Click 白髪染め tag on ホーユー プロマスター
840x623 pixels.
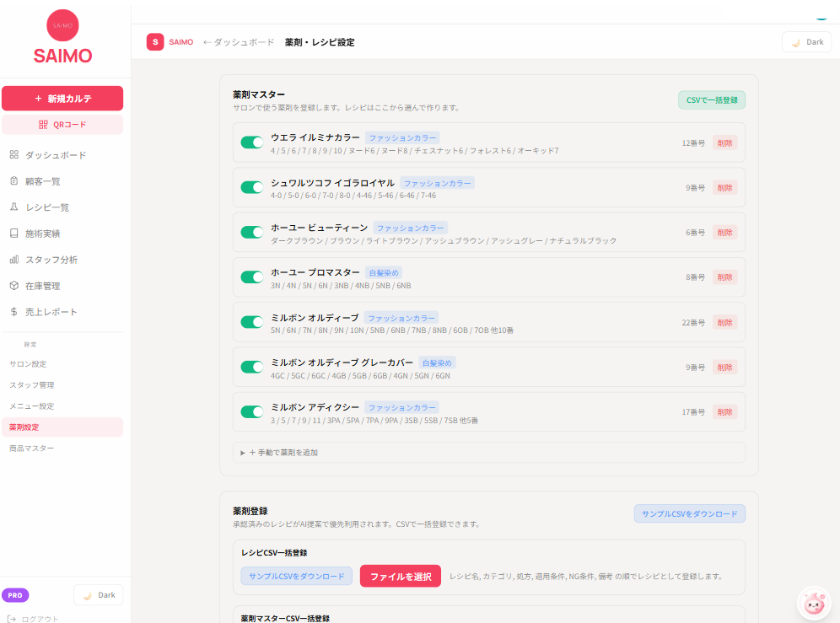pos(384,272)
